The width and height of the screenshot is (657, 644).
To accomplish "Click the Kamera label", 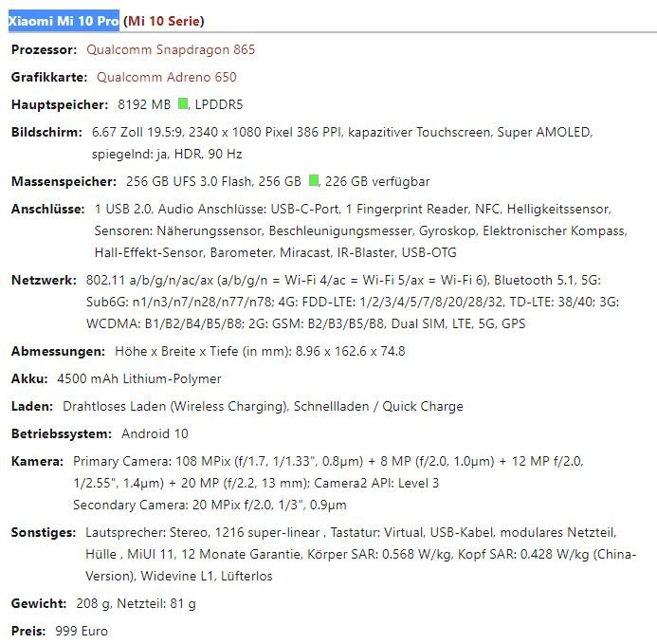I will coord(37,461).
